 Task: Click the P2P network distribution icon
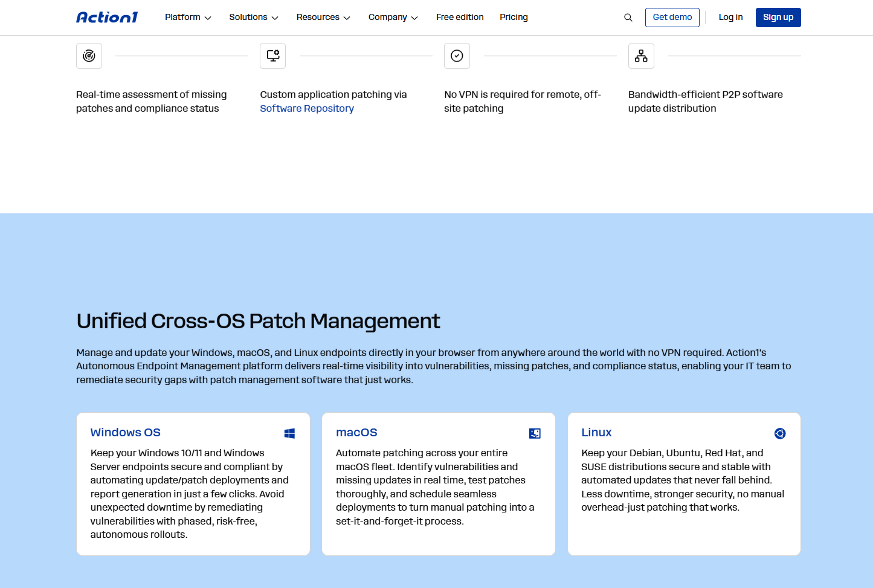[x=641, y=56]
